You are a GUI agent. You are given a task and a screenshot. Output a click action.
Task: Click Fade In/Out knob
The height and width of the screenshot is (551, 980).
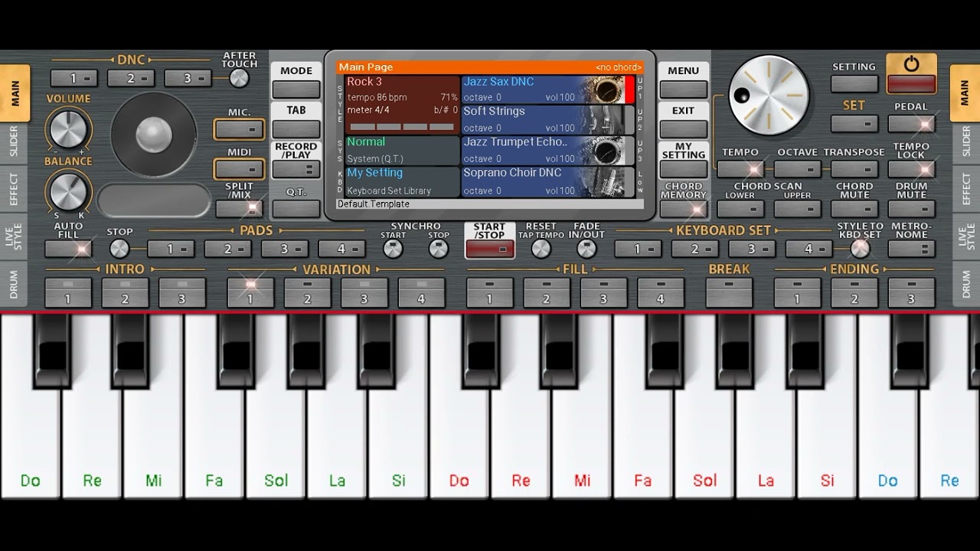(586, 249)
